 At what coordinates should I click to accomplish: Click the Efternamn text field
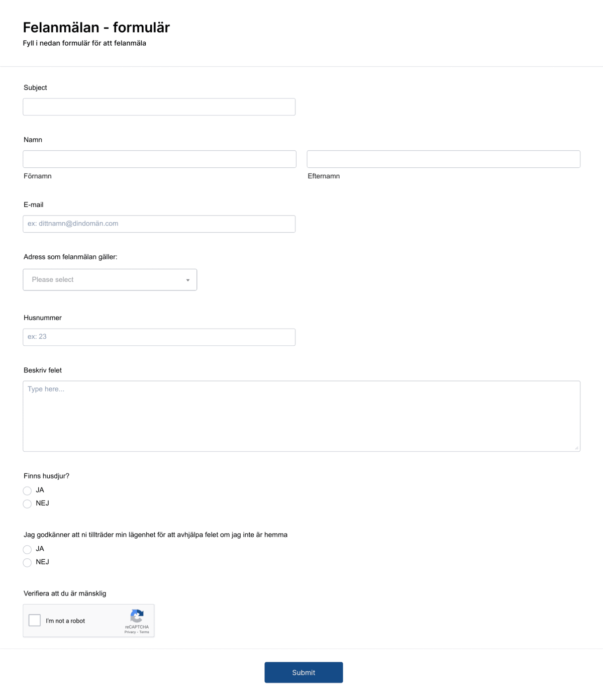point(443,159)
